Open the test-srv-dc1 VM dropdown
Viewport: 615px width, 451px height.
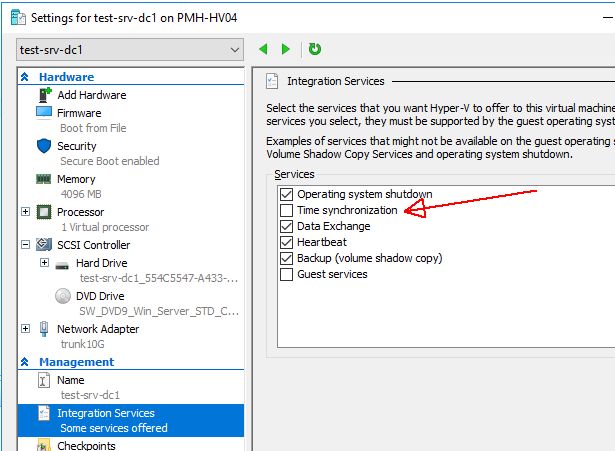[x=130, y=50]
